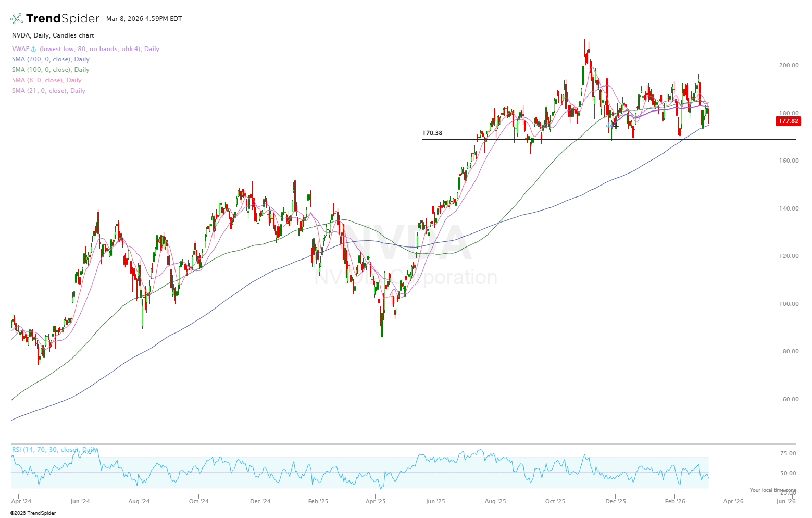Select the RSI (14, 70, 30, close) label
812x518 pixels.
(x=54, y=450)
